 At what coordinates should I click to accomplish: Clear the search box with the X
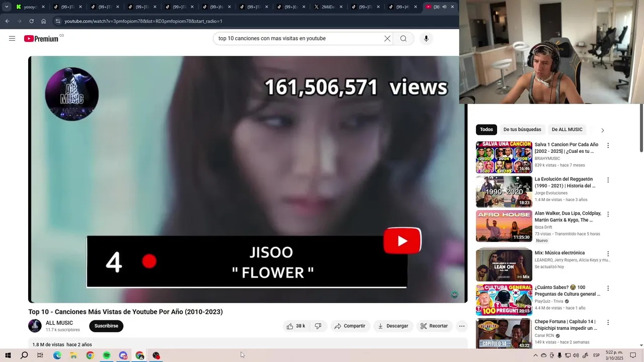pos(387,39)
